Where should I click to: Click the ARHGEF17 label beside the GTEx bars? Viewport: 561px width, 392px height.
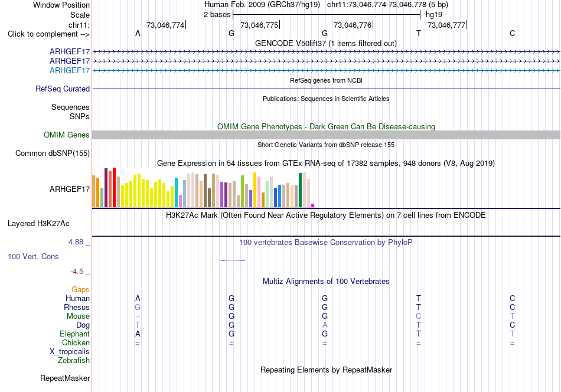click(70, 189)
